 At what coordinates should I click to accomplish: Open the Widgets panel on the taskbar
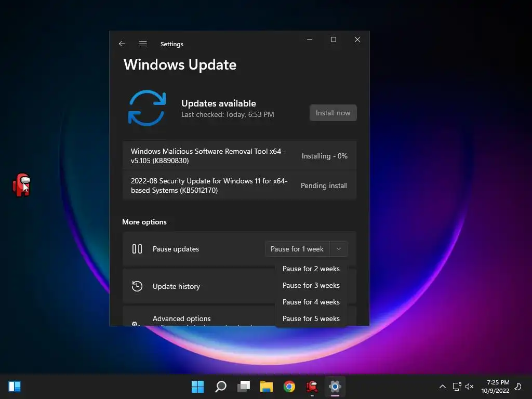[x=15, y=387]
